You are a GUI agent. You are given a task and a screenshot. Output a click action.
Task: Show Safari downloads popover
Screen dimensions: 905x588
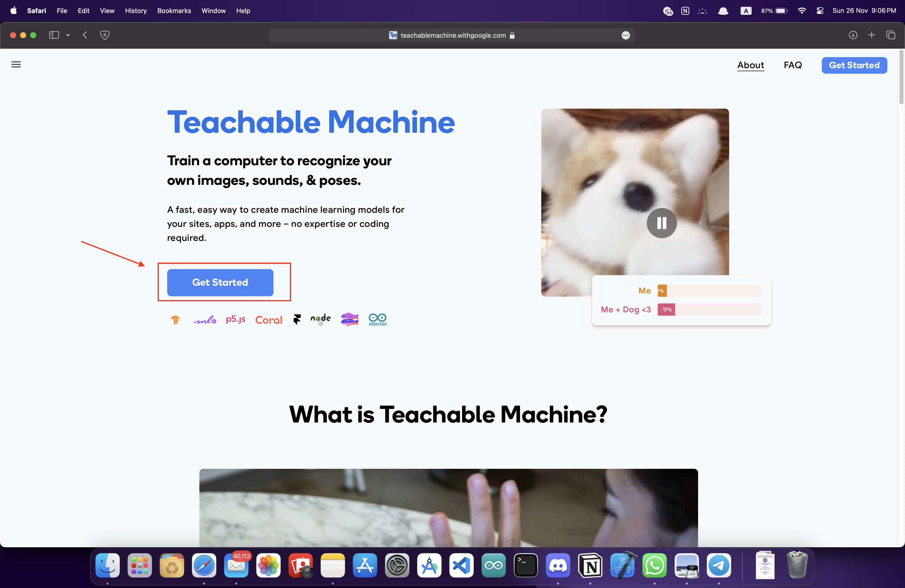(x=853, y=35)
